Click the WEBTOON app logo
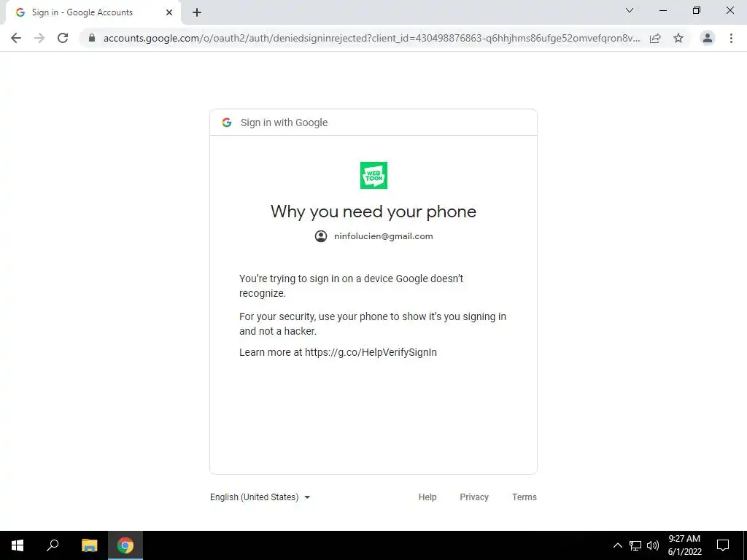The image size is (747, 560). tap(373, 175)
